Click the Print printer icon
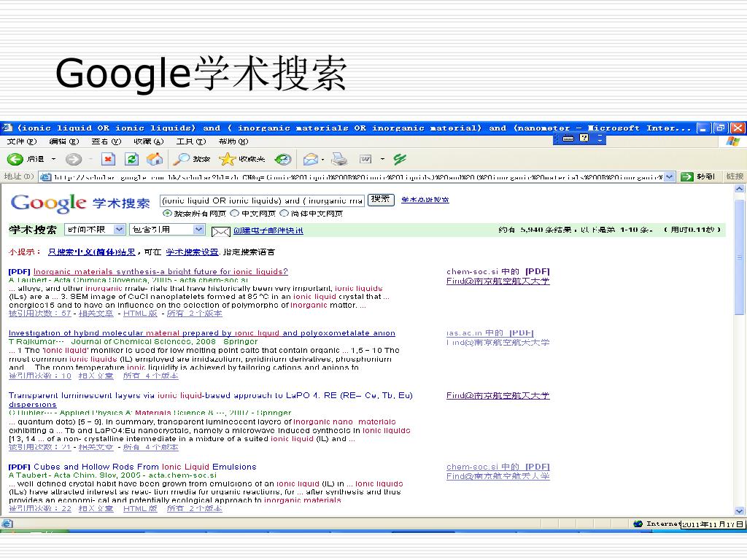 click(339, 159)
